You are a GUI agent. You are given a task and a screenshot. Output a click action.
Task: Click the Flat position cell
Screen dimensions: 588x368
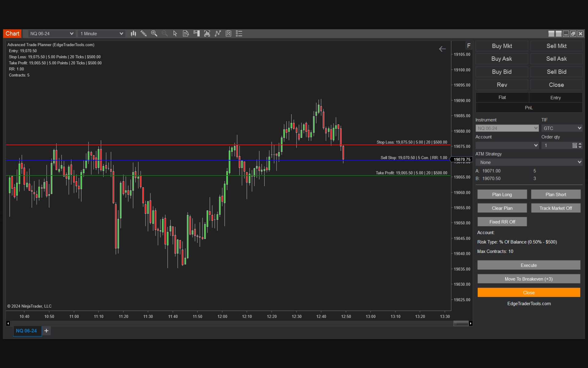coord(502,98)
